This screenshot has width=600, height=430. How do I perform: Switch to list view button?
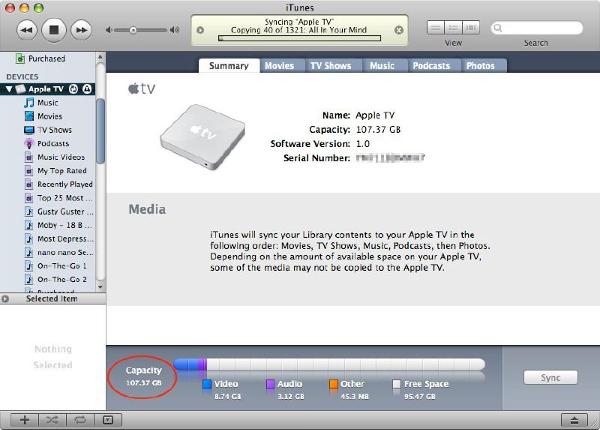(435, 28)
